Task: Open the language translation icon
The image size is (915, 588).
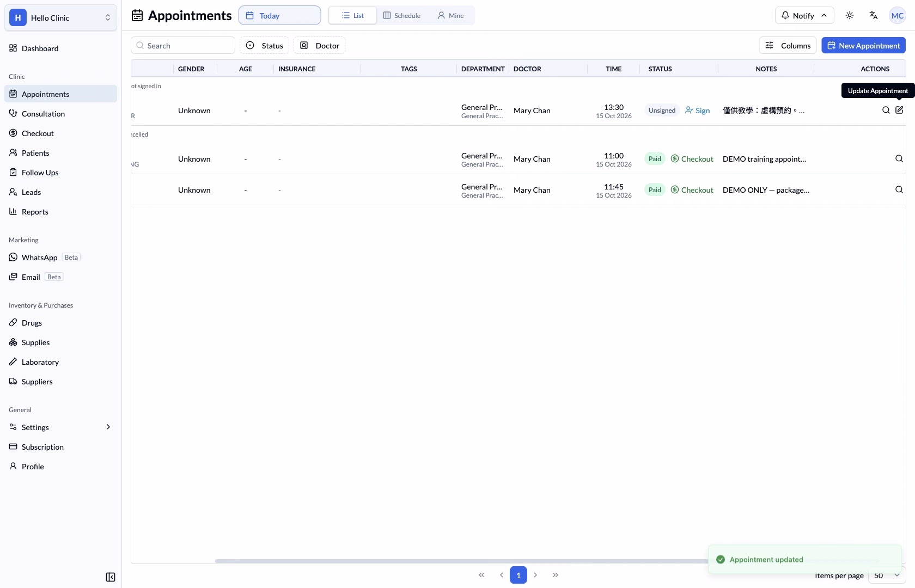Action: coord(874,15)
